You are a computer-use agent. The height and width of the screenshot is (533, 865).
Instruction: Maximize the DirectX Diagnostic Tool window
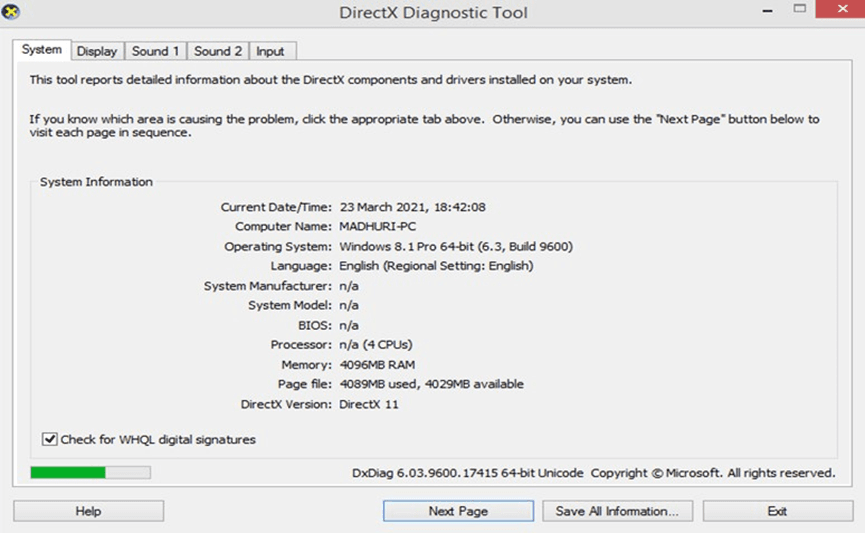click(799, 9)
